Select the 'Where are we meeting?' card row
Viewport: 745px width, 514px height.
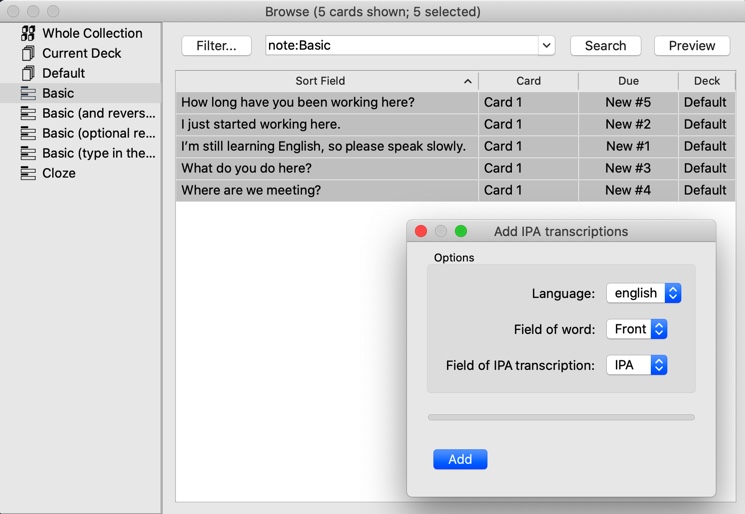(326, 190)
